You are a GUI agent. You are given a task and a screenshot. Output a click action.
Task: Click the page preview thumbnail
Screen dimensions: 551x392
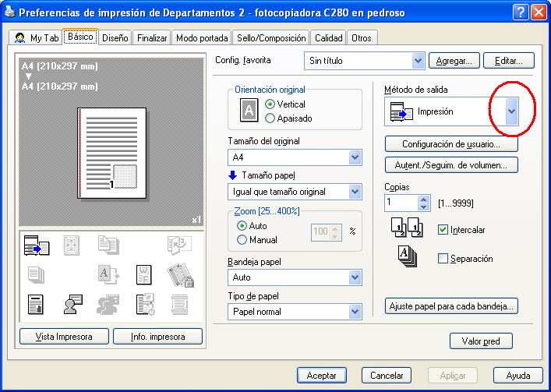[111, 154]
